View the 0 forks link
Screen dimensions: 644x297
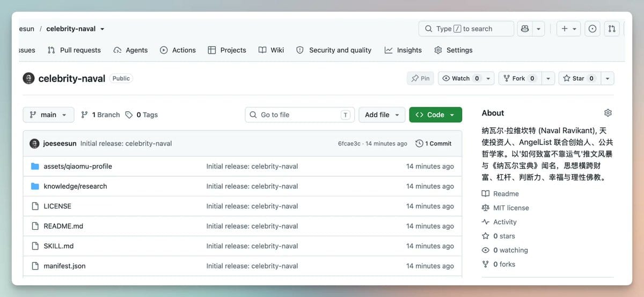[x=499, y=264]
